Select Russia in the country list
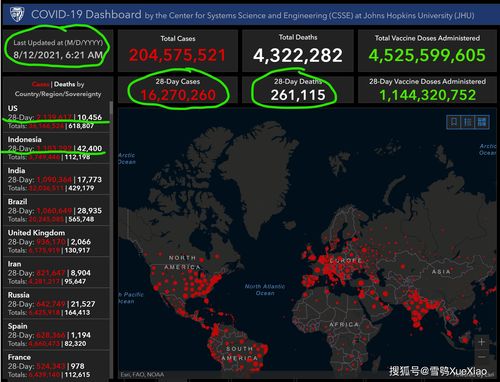The image size is (500, 382). [56, 303]
